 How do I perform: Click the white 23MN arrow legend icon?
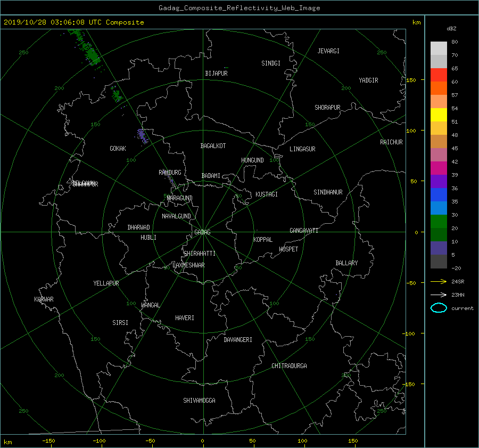[439, 295]
